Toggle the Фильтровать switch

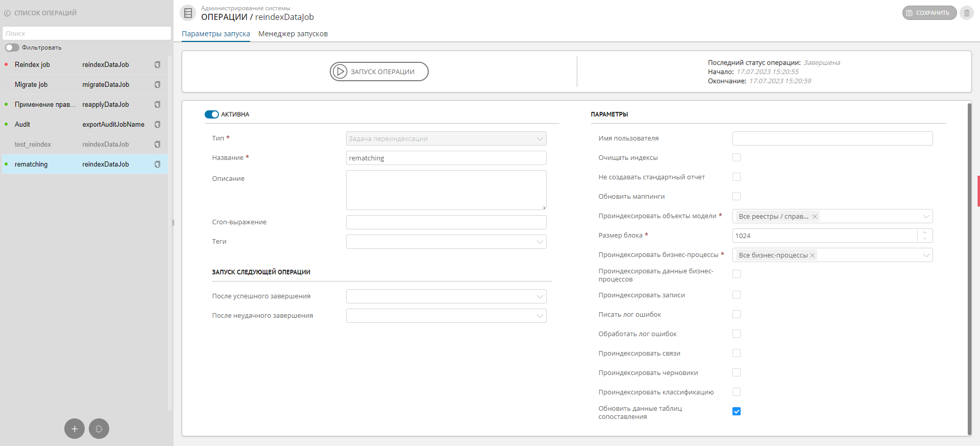click(x=12, y=48)
